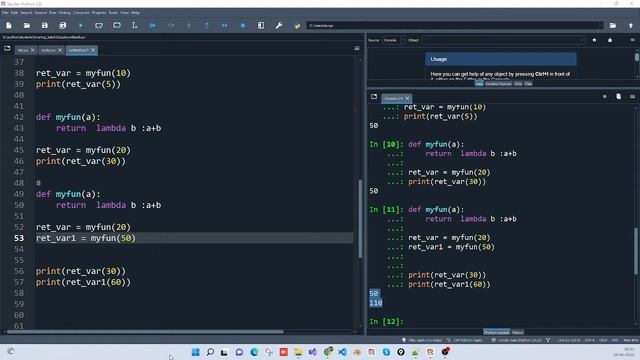640x360 pixels.
Task: Browse console tabs with the tab list icon
Action: [374, 97]
